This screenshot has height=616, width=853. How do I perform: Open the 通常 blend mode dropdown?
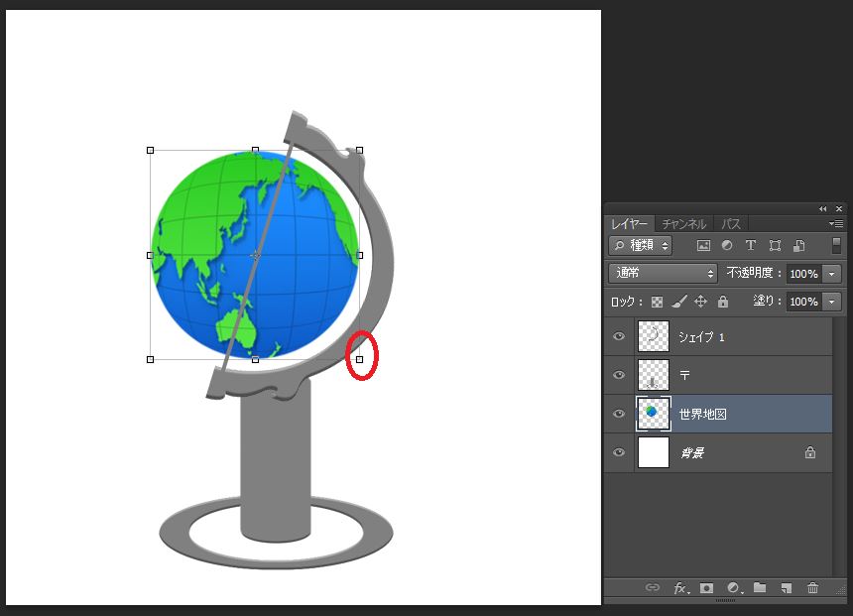point(663,273)
